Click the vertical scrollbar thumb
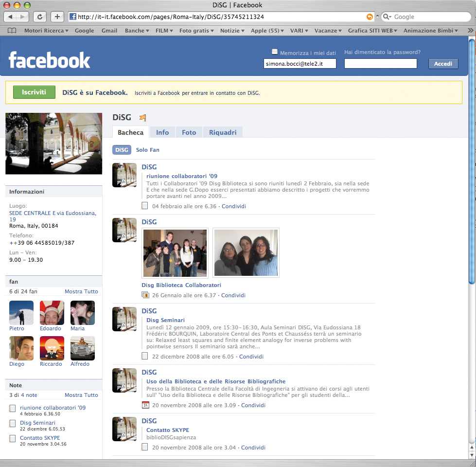Image resolution: width=476 pixels, height=467 pixels. pos(472,161)
